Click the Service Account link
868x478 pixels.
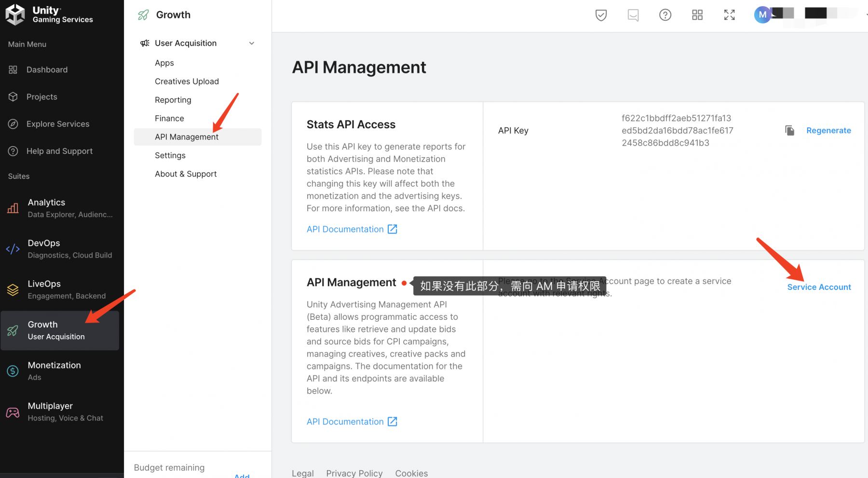click(819, 287)
